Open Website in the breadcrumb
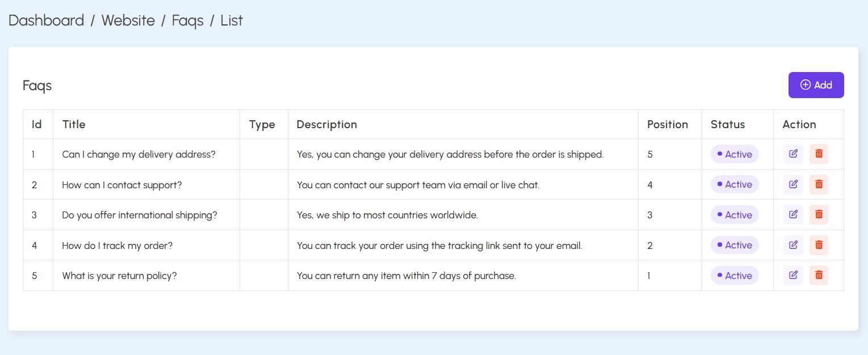This screenshot has height=355, width=868. [x=128, y=20]
